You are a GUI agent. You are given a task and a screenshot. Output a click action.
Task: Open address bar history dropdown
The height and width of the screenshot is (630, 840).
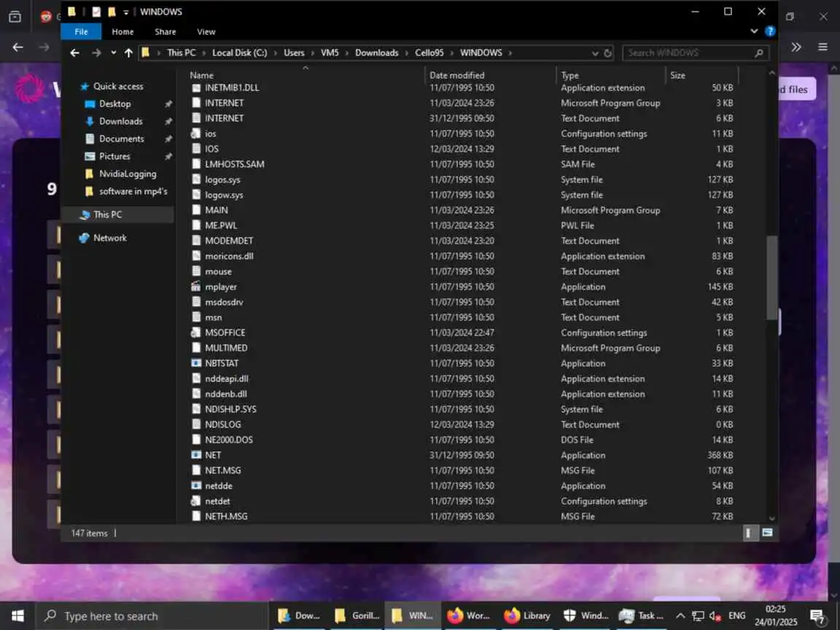tap(595, 53)
